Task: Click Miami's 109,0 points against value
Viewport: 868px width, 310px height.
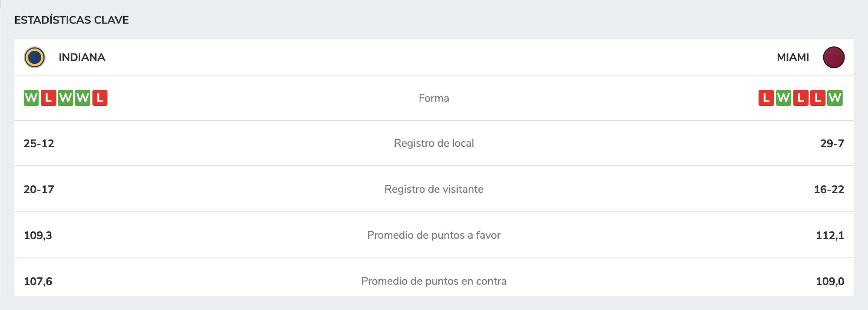Action: tap(830, 281)
